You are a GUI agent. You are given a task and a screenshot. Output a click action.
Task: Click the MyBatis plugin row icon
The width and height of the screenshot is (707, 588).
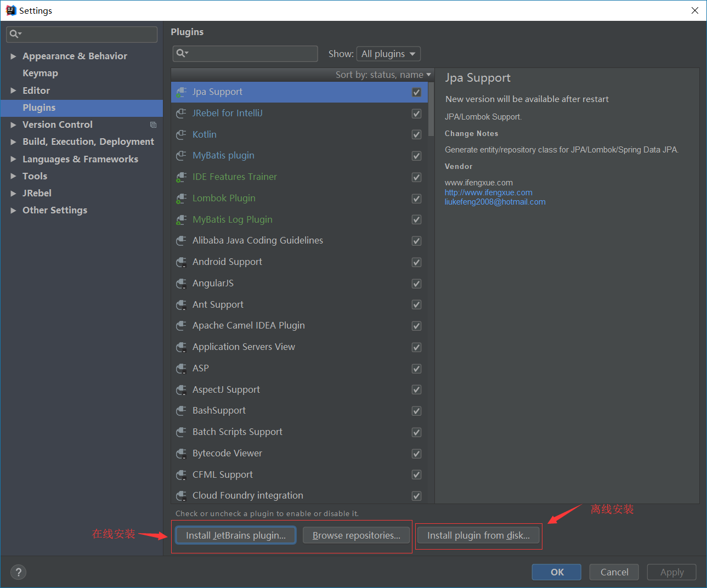coord(181,156)
